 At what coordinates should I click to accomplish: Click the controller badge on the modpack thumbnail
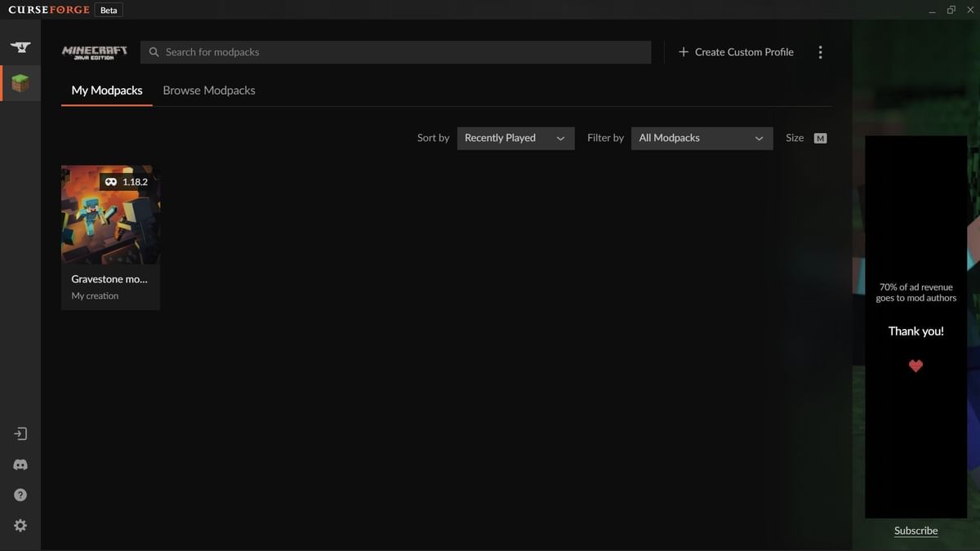coord(109,181)
